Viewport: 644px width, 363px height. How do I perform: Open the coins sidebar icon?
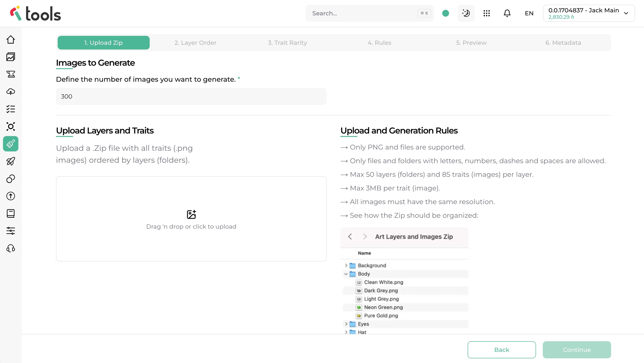[11, 179]
